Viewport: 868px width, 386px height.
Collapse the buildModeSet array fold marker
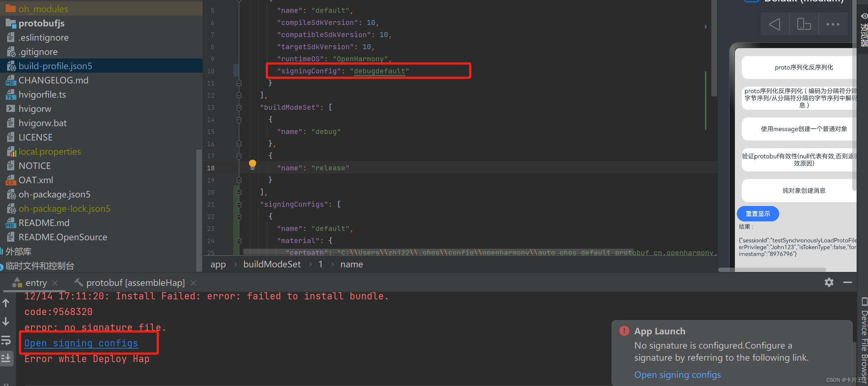tap(239, 108)
